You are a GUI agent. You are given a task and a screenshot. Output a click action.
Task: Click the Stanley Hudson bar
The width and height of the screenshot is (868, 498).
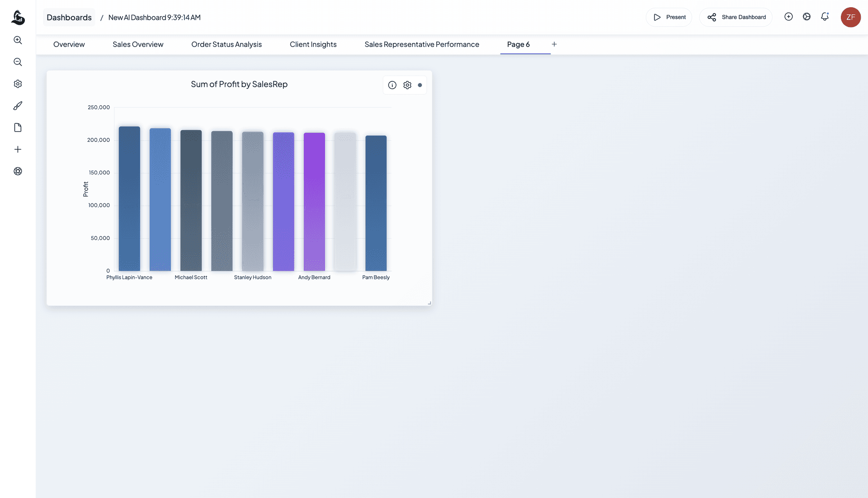pyautogui.click(x=253, y=202)
